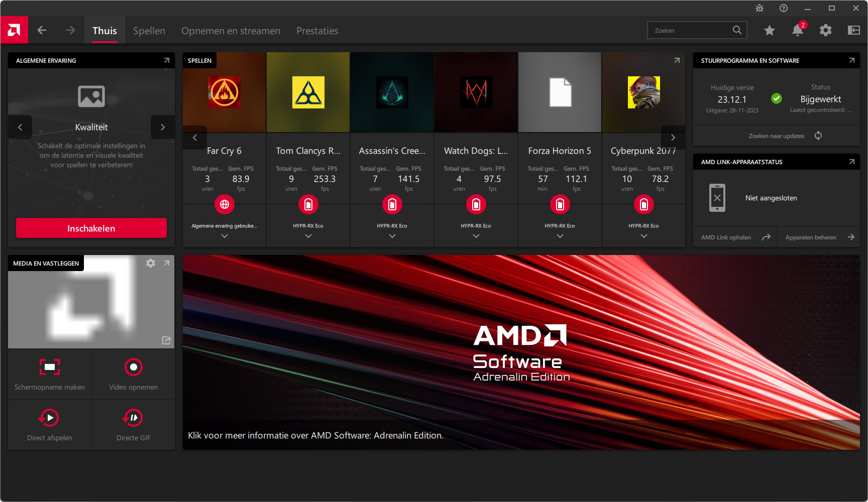
Task: Open the bug report tool icon
Action: coord(759,8)
